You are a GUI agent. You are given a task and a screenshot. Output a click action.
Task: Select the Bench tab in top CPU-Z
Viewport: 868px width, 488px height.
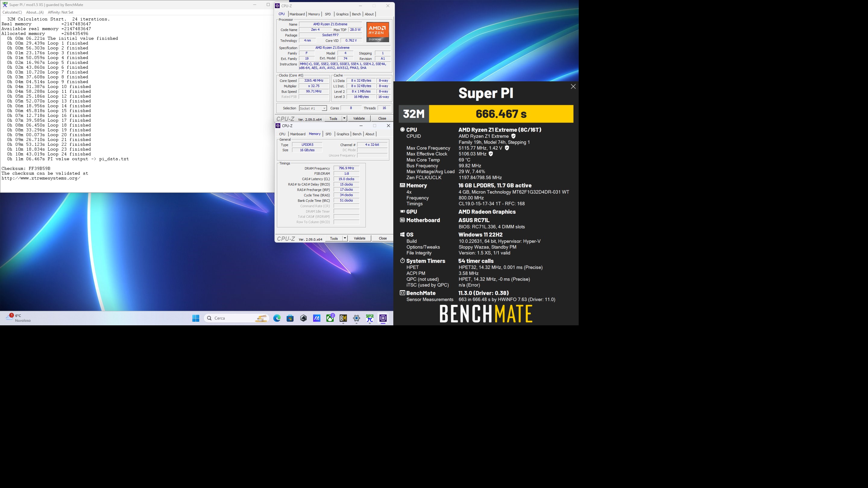coord(357,14)
